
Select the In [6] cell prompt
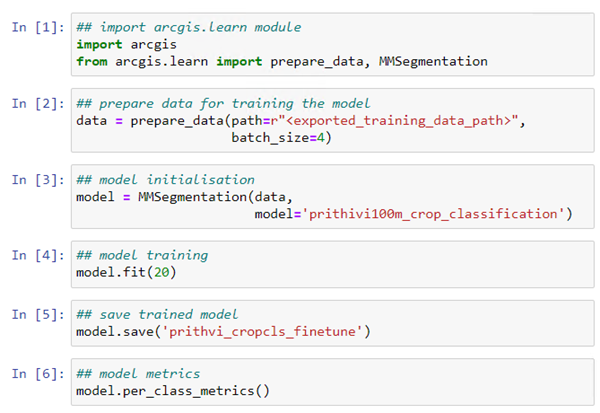[x=37, y=373]
